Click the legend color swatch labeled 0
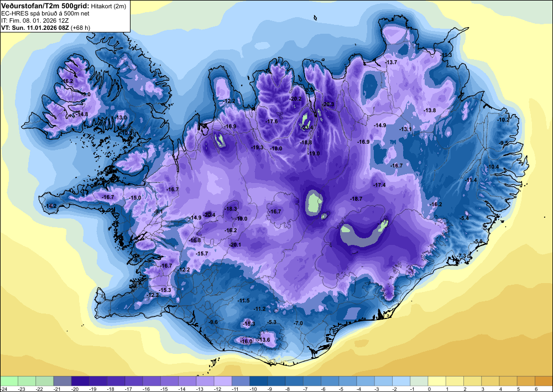The width and height of the screenshot is (553, 392). click(437, 381)
